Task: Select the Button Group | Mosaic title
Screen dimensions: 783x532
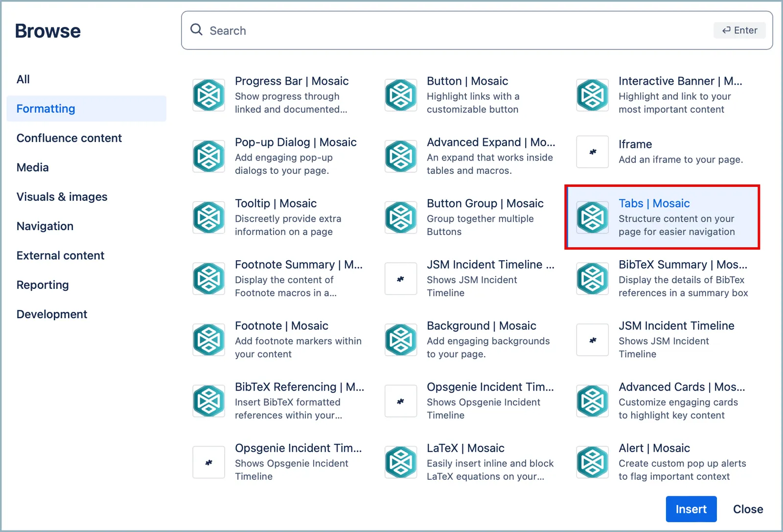Action: click(485, 203)
